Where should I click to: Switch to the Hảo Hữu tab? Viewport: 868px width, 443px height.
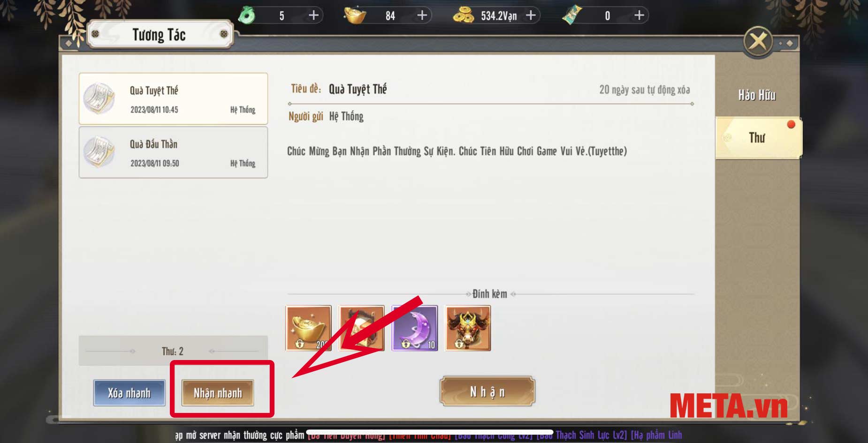[x=757, y=95]
